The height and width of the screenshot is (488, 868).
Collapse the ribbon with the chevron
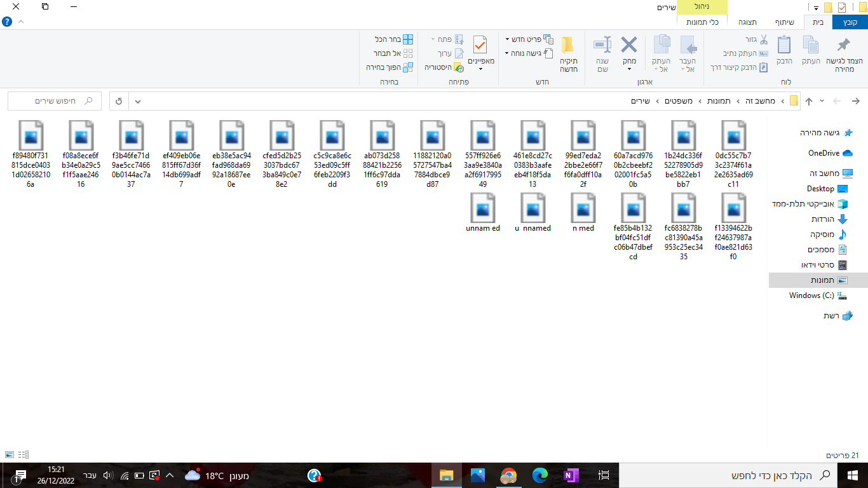(x=21, y=22)
